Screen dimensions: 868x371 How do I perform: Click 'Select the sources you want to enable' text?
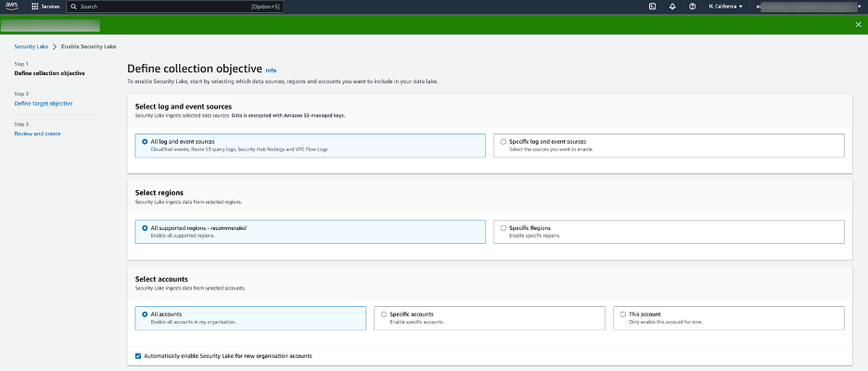tap(552, 149)
